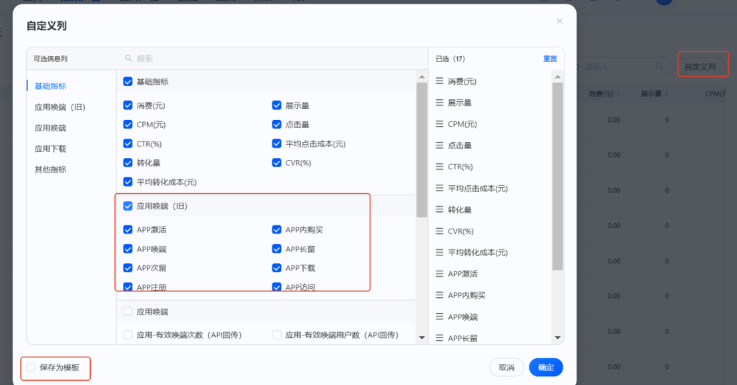Click the drag handle icon for APP长留 in selected list
This screenshot has width=737, height=385.
coord(439,338)
